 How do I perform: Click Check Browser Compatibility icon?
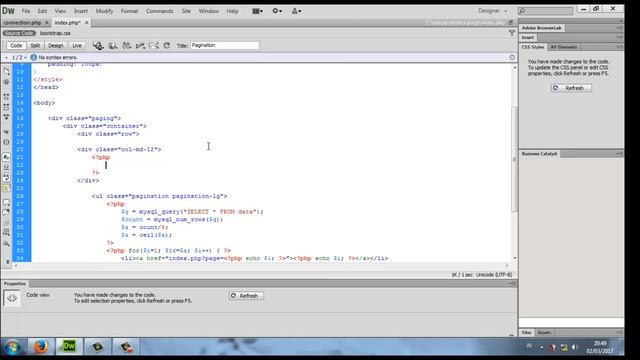[154, 46]
